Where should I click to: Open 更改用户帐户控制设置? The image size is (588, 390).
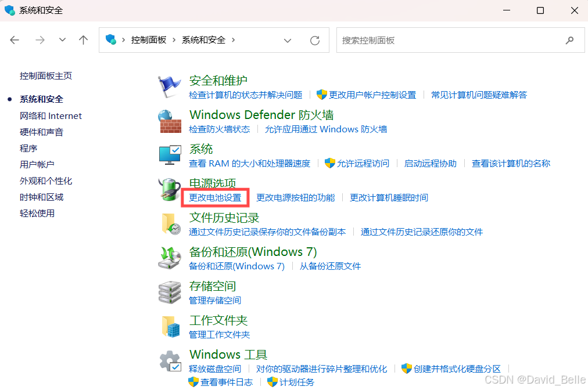(x=372, y=95)
